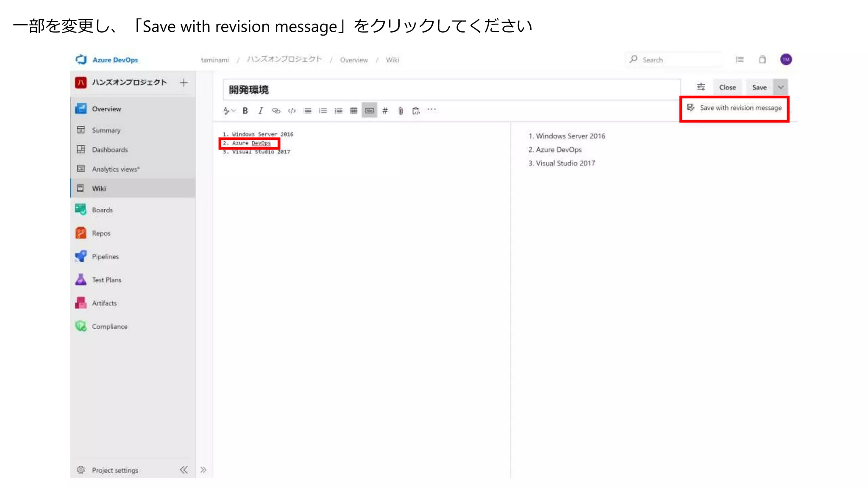
Task: Open the work items list icon in header
Action: (x=740, y=59)
